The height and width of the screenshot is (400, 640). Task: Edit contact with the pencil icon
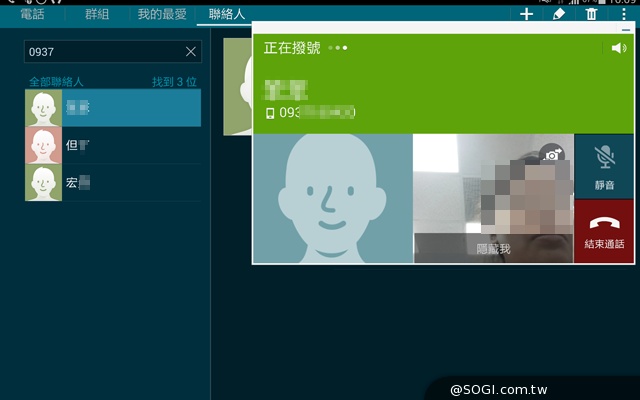(x=559, y=14)
